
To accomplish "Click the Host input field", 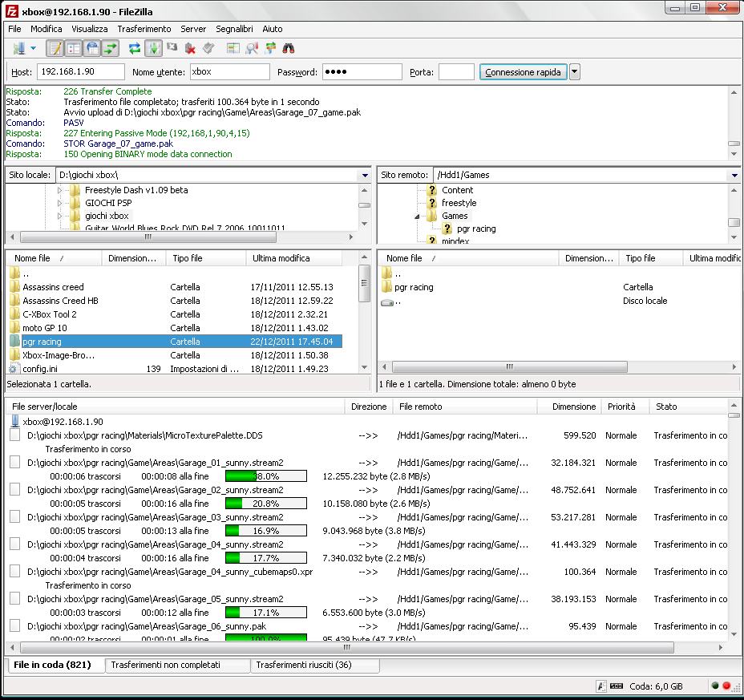I will [x=81, y=71].
